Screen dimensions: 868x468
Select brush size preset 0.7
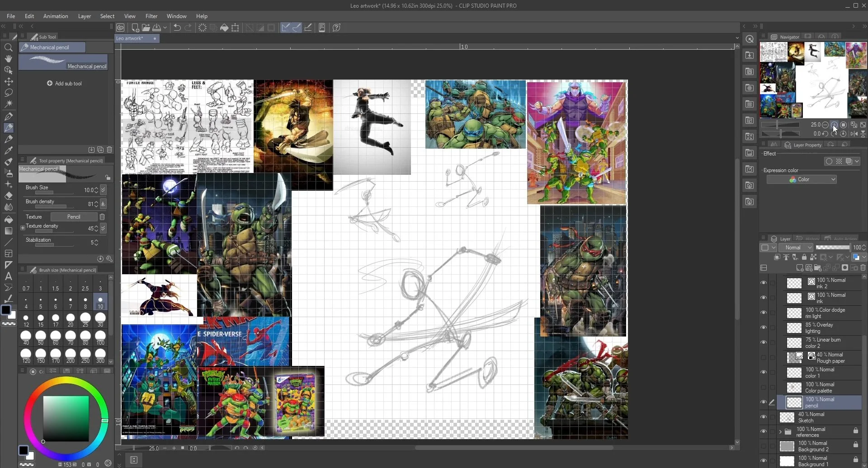[26, 285]
